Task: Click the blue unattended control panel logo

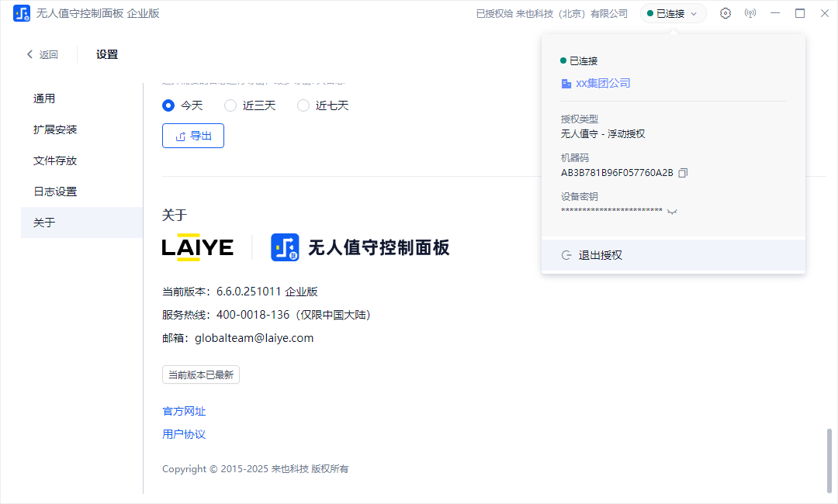Action: tap(285, 247)
